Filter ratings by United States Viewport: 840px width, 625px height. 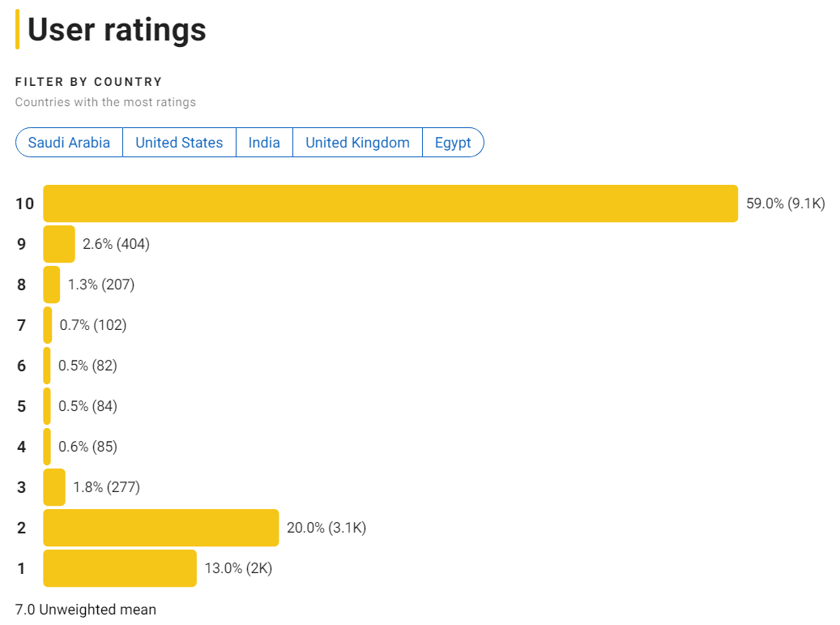pos(179,143)
